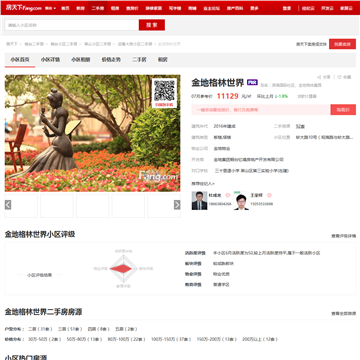Switch to the 租房 tab below breadcrumbs
The height and width of the screenshot is (360, 360).
[163, 60]
